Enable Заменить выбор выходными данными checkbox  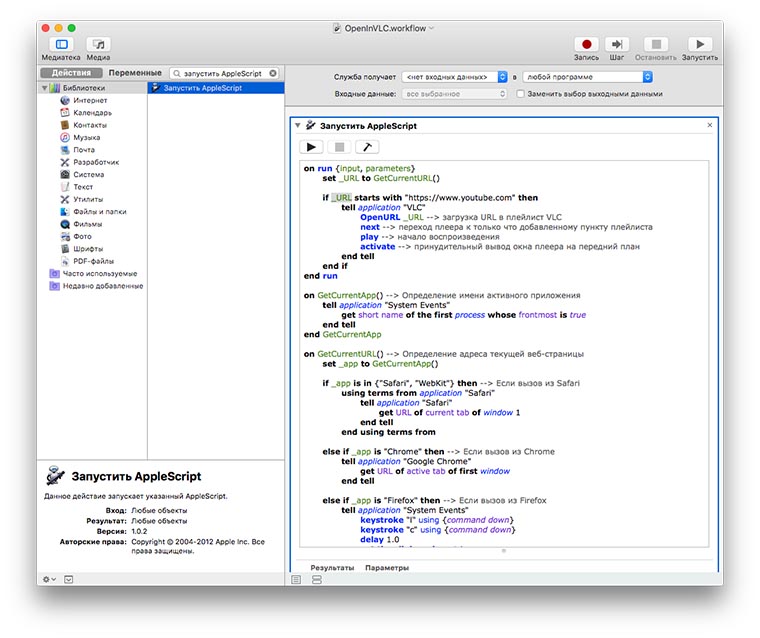point(520,93)
